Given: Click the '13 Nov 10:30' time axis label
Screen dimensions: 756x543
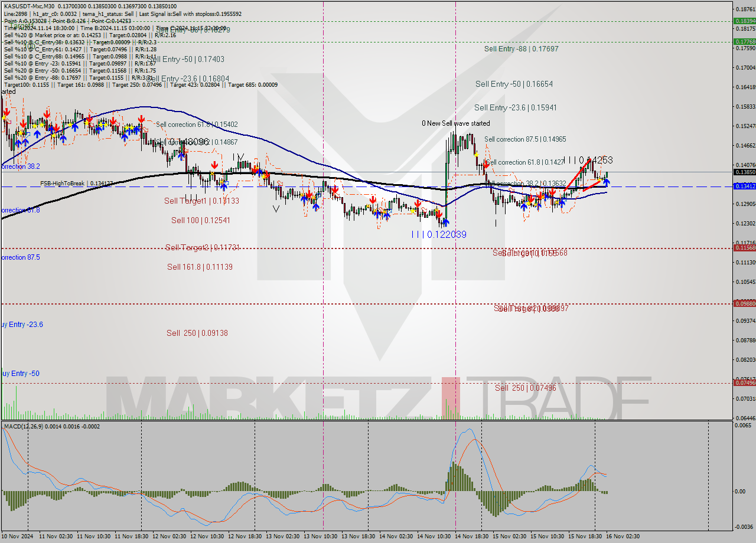Looking at the screenshot, I should [321, 537].
